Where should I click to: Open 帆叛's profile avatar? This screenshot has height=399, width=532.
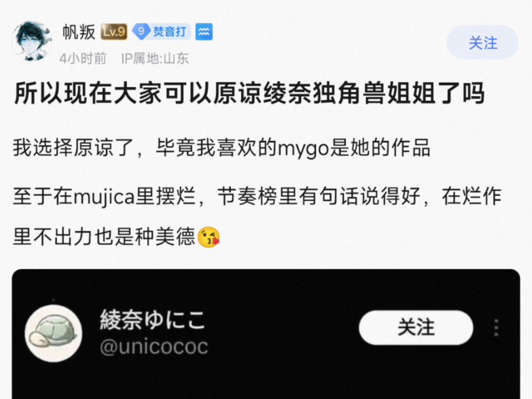pos(32,41)
